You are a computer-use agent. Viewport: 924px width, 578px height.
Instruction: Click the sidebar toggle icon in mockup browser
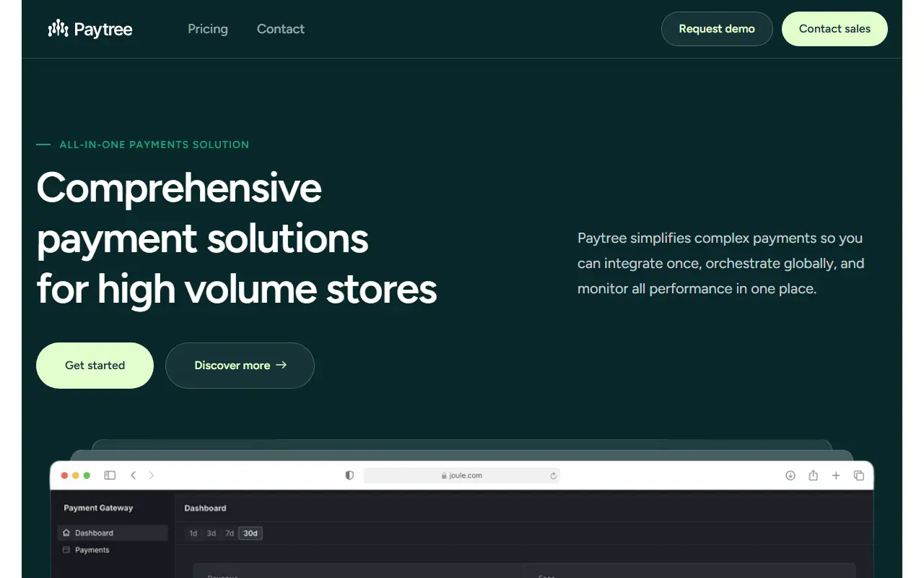[110, 475]
